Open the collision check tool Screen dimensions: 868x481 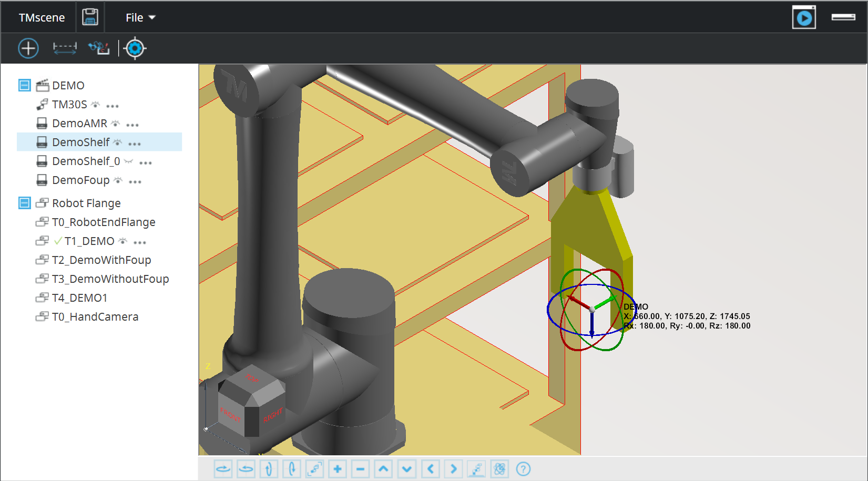(99, 48)
